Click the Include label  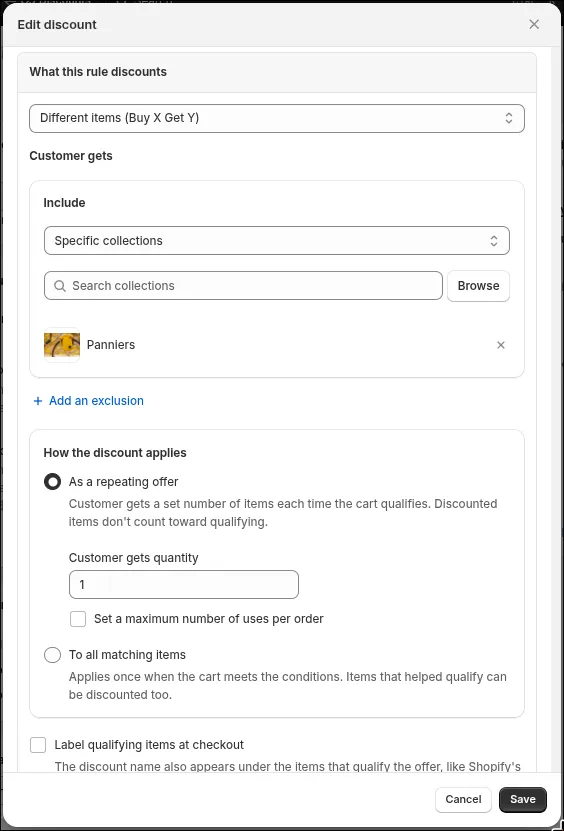tap(64, 202)
